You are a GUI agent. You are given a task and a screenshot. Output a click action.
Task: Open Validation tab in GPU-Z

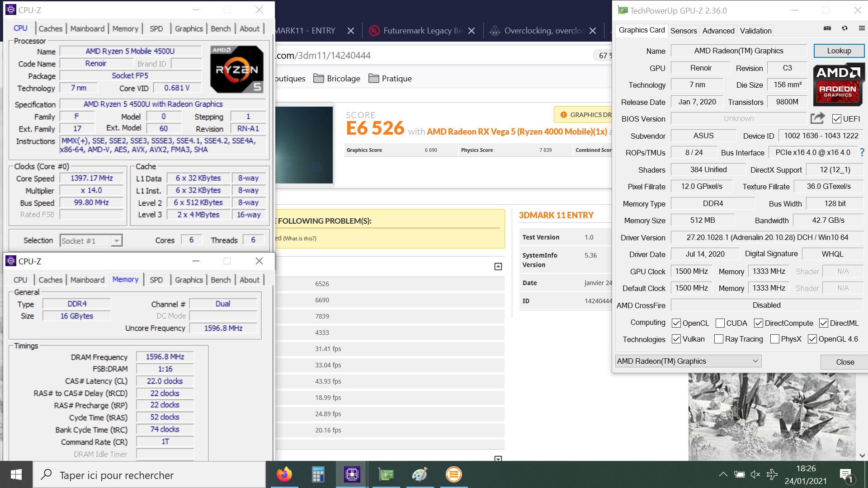pos(755,31)
